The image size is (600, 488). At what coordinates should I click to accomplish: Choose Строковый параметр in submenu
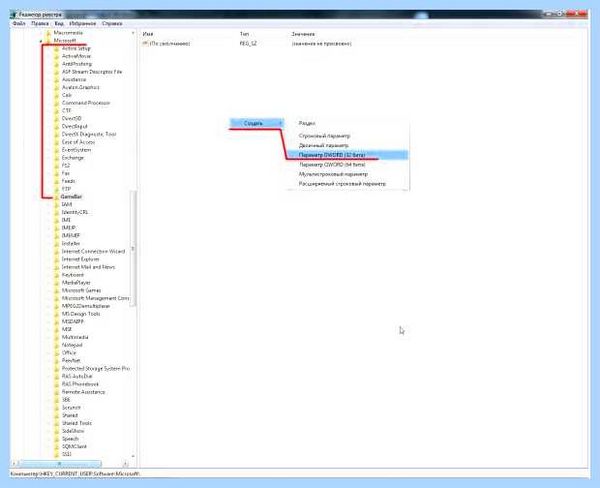(348, 136)
